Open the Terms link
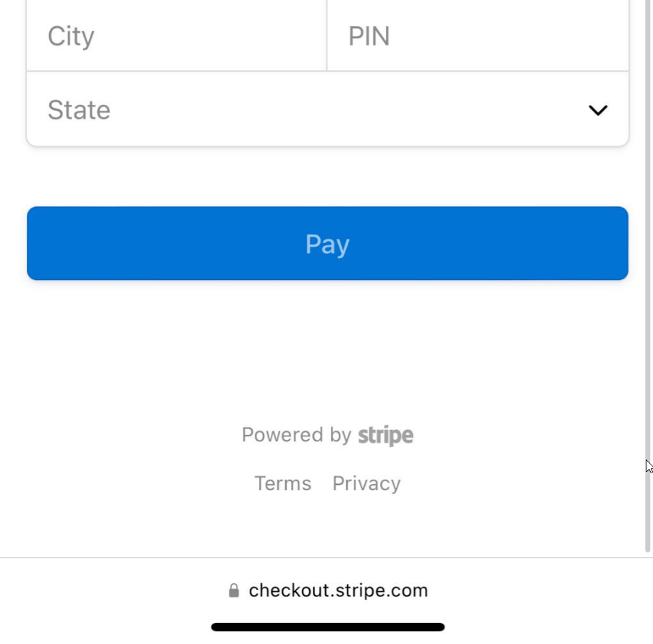 tap(282, 483)
